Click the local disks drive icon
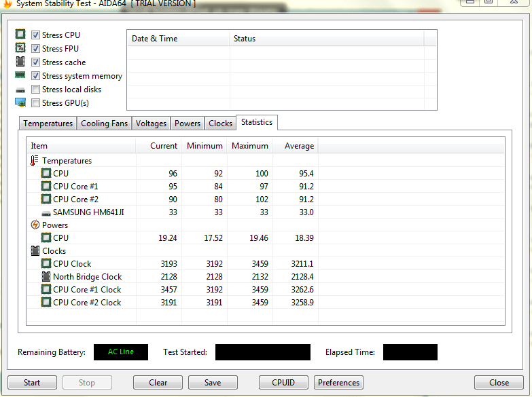The image size is (532, 397). point(20,90)
